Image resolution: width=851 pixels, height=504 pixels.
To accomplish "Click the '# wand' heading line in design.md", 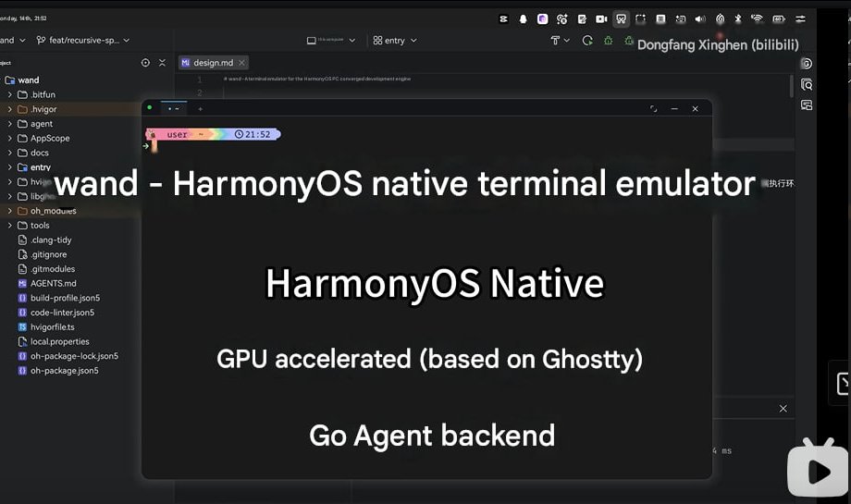I will click(x=317, y=79).
